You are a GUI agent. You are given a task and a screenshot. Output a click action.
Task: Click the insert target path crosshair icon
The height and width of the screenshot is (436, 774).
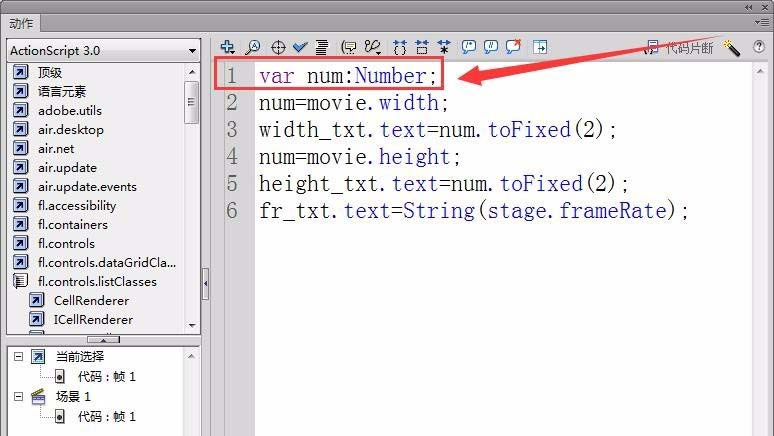click(x=278, y=47)
